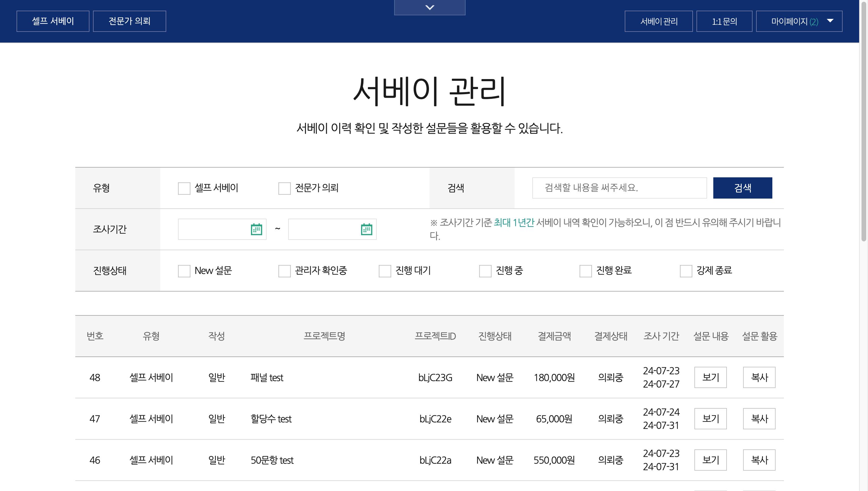Screen dimensions: 868x491
Task: Click project ID bLjC23G
Action: point(435,378)
